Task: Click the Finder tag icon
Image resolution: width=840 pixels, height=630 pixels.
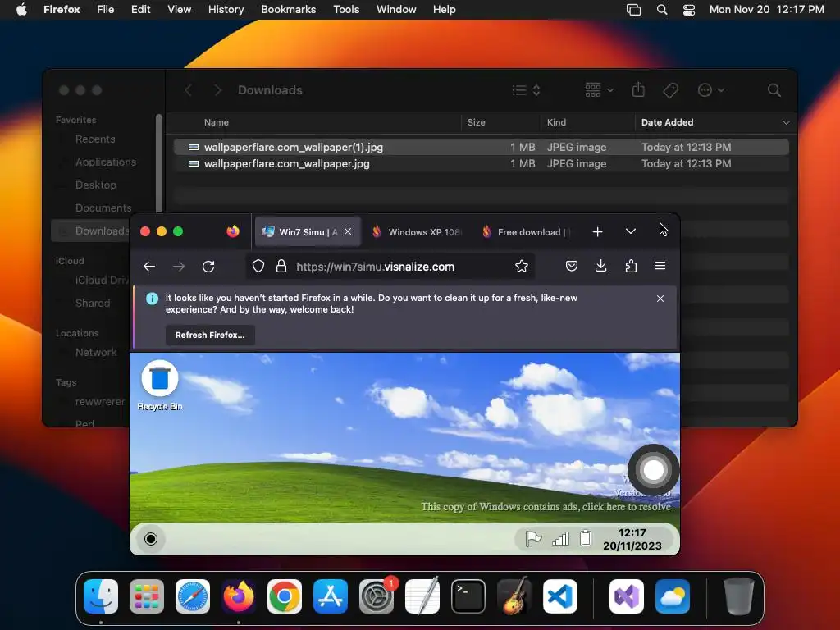Action: tap(670, 90)
